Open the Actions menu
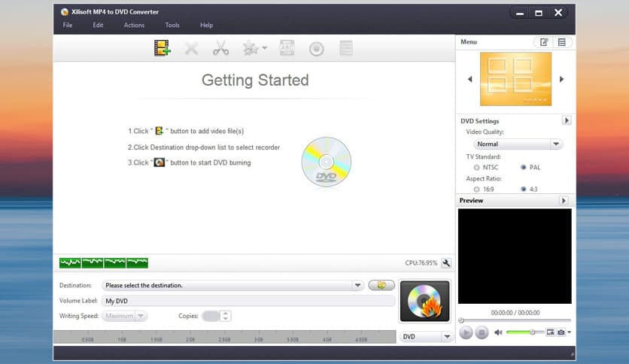This screenshot has height=364, width=629. 134,25
